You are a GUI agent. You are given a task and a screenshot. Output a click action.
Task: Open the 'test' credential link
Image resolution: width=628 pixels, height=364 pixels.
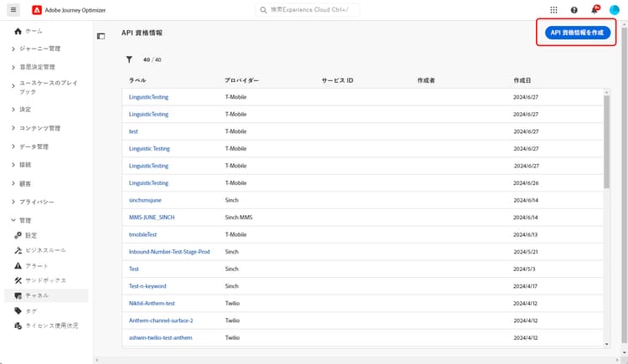(x=133, y=131)
